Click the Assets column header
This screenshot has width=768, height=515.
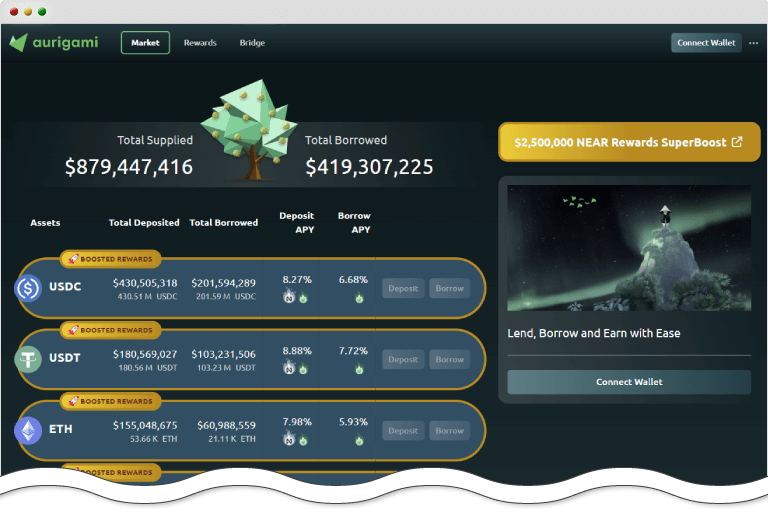(x=45, y=222)
